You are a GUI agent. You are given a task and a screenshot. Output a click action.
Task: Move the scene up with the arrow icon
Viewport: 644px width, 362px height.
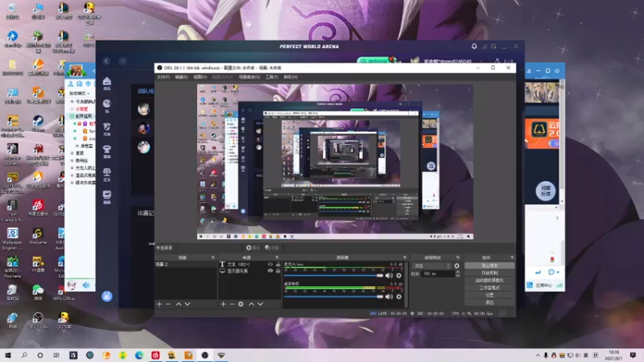[179, 304]
